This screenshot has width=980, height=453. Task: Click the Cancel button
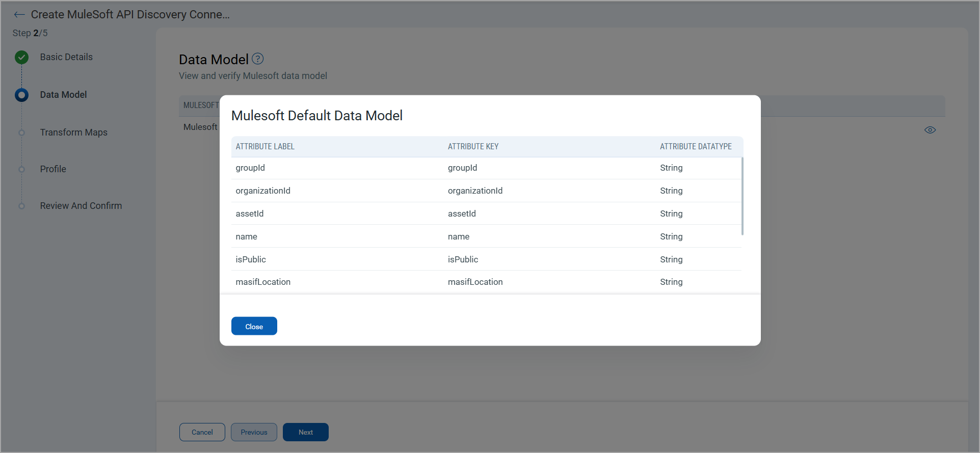click(x=202, y=432)
